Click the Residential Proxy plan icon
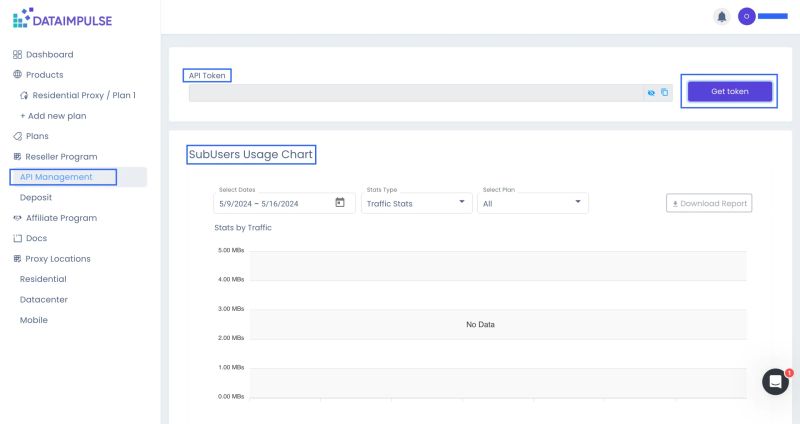The image size is (800, 424). (24, 95)
